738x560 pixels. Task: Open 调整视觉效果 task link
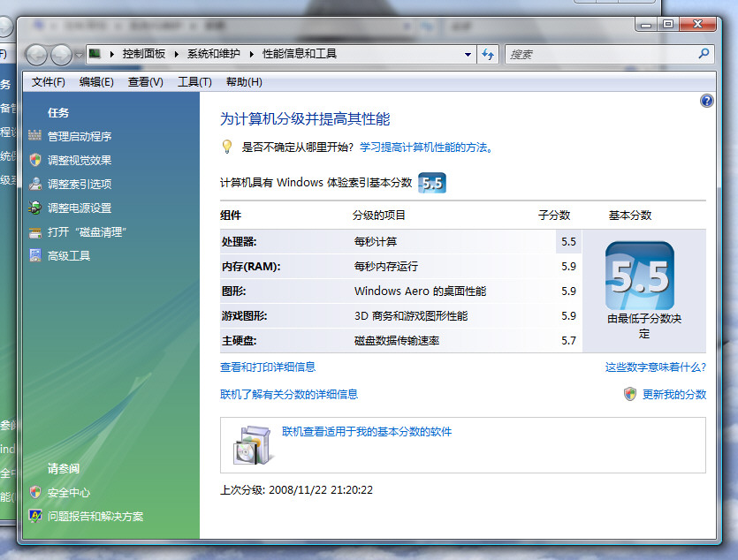point(80,161)
